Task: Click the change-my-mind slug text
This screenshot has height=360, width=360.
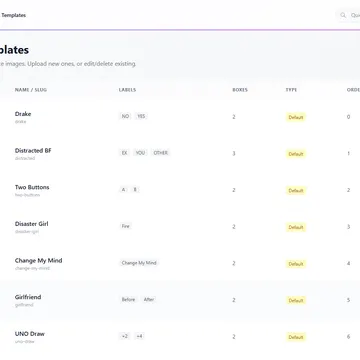Action: [32, 268]
